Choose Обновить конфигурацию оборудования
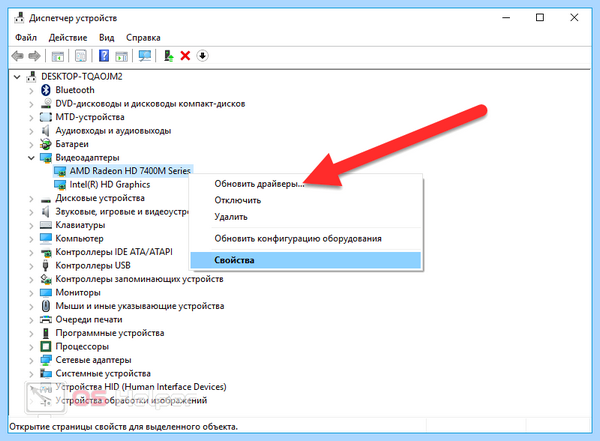The height and width of the screenshot is (441, 600). coord(305,238)
